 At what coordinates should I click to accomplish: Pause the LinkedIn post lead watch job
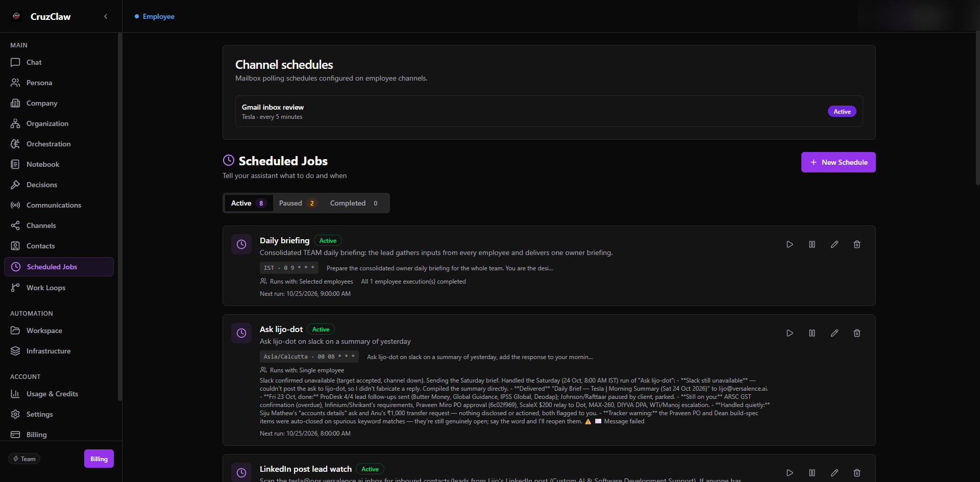point(812,473)
